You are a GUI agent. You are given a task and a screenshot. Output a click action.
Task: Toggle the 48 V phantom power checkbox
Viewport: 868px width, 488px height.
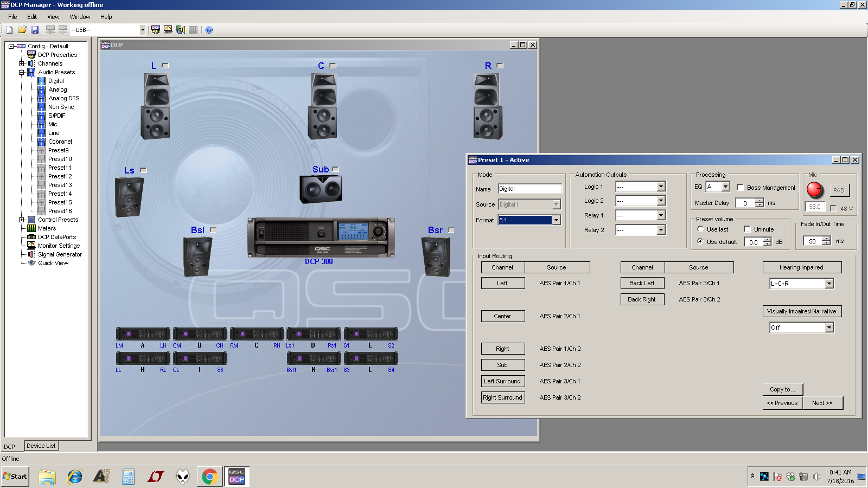point(833,208)
